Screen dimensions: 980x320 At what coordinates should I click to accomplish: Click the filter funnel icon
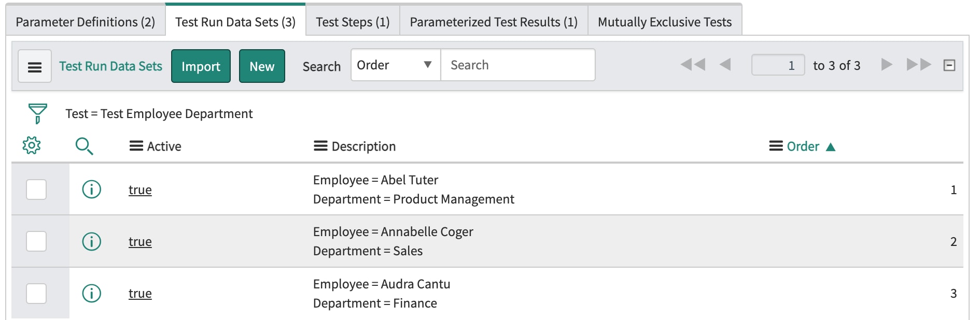37,113
